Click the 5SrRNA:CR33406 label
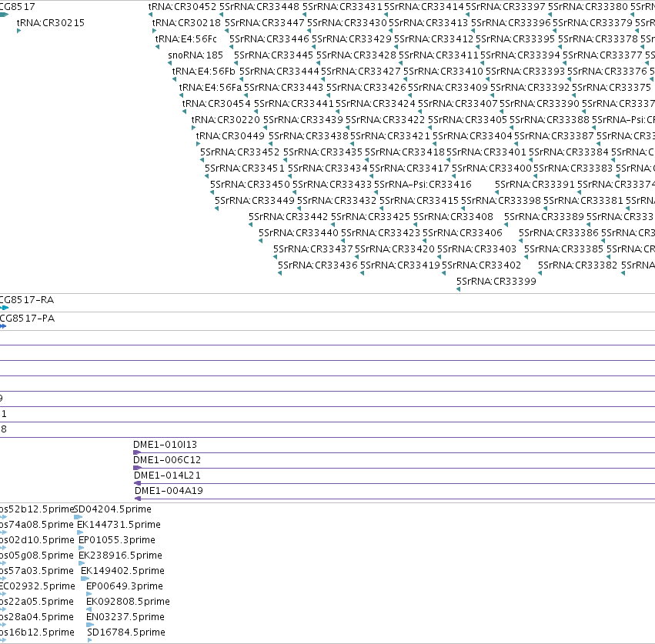Image resolution: width=655 pixels, height=644 pixels. (463, 233)
